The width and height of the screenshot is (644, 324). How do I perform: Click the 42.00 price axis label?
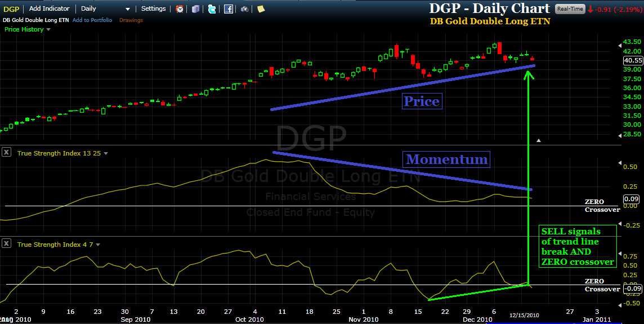[x=632, y=51]
